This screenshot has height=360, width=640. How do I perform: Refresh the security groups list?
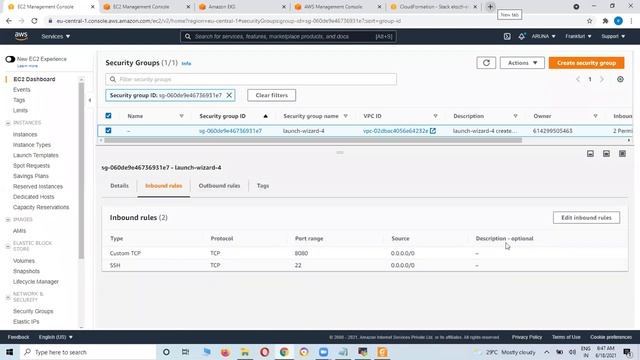(x=486, y=63)
